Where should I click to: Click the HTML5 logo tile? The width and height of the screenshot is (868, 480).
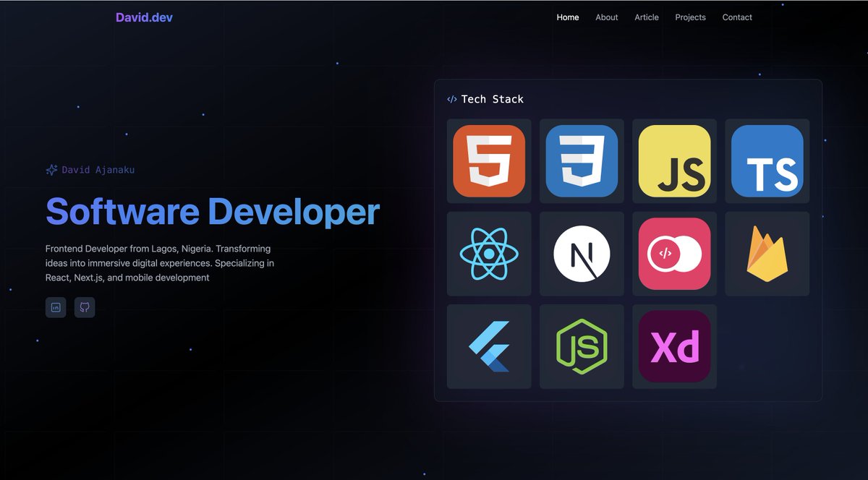tap(489, 161)
